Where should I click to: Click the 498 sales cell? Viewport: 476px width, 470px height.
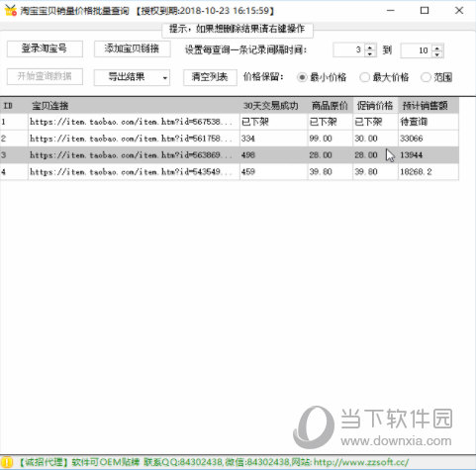click(274, 155)
